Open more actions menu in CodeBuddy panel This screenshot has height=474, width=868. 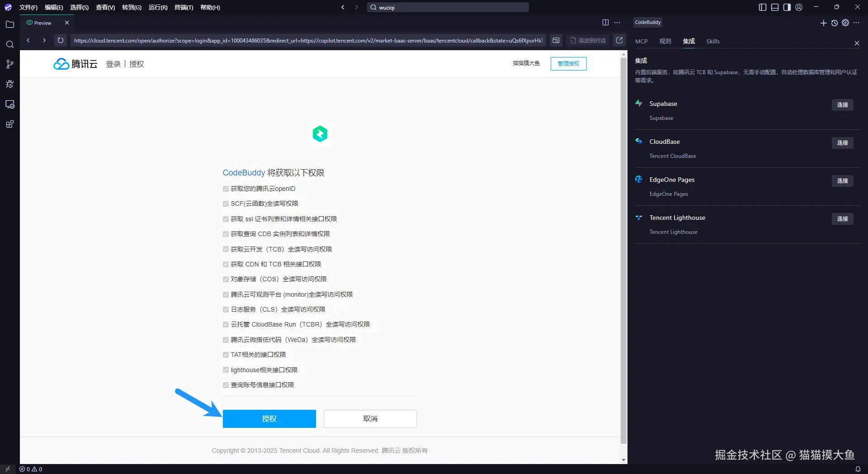click(x=856, y=23)
